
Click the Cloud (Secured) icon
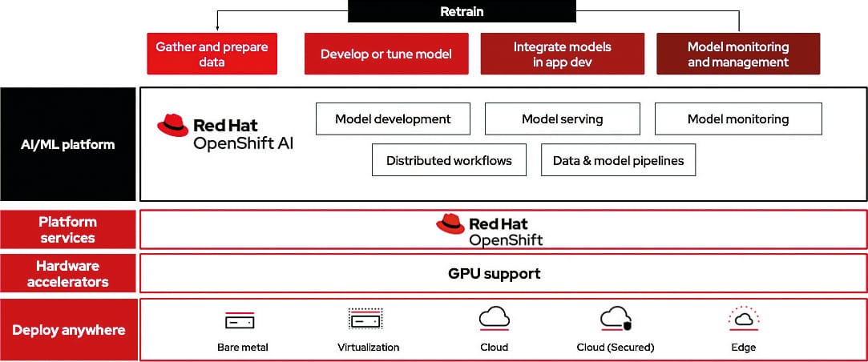pos(616,319)
